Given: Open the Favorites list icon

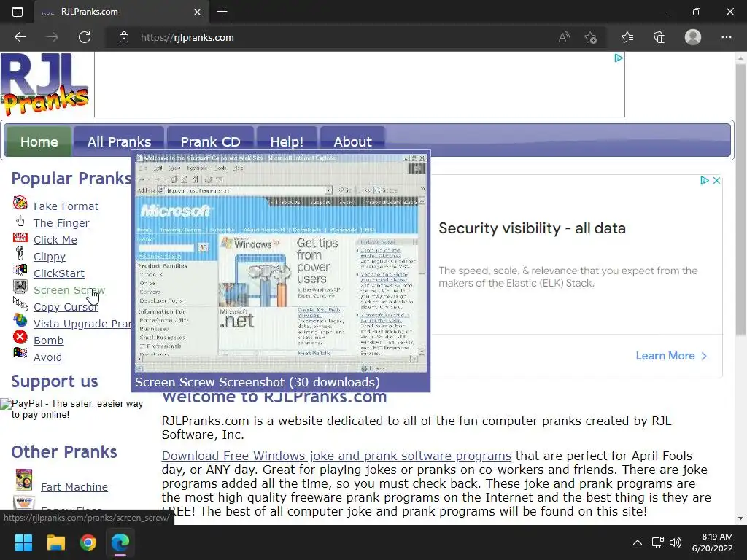Looking at the screenshot, I should (x=627, y=37).
